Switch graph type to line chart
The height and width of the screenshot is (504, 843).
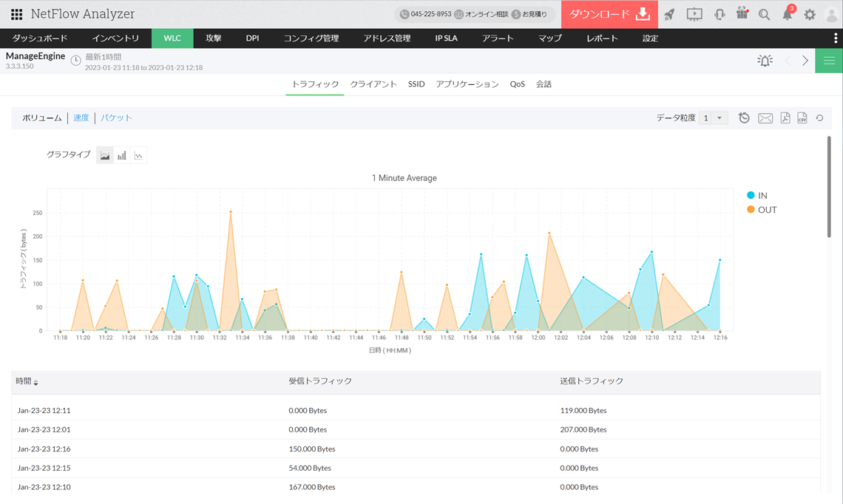pyautogui.click(x=138, y=155)
